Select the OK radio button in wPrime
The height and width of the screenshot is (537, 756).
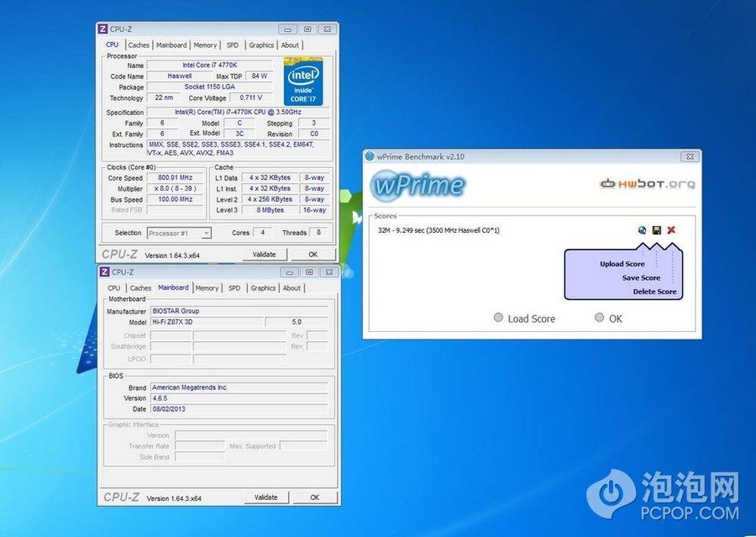point(600,318)
